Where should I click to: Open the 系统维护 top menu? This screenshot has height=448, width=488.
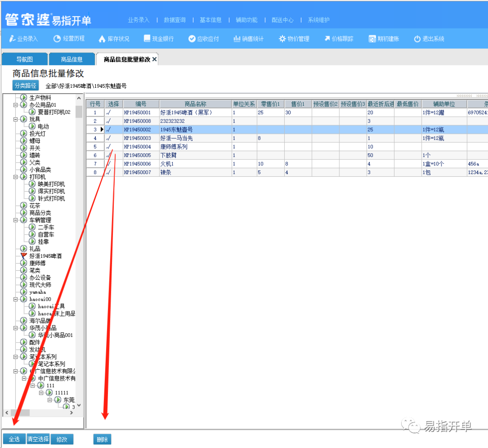point(319,20)
